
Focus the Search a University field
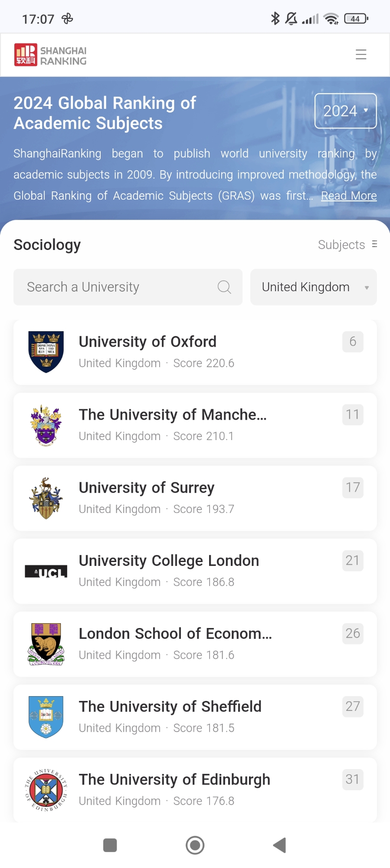tap(117, 287)
